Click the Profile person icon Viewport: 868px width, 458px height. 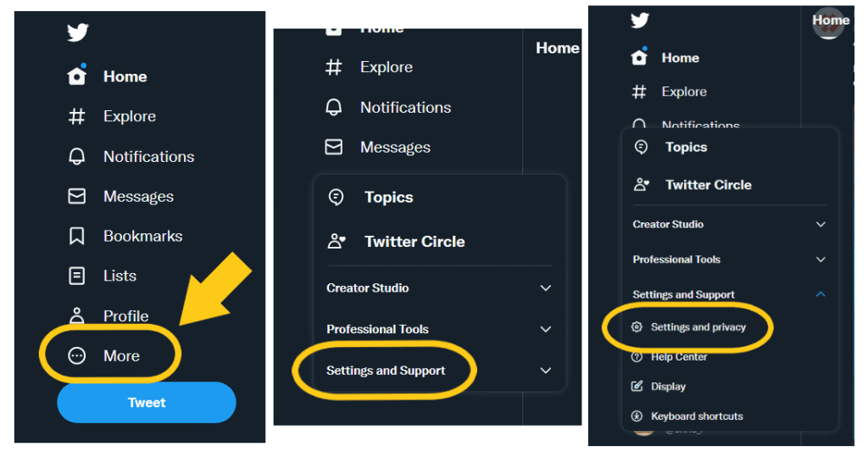tap(76, 316)
